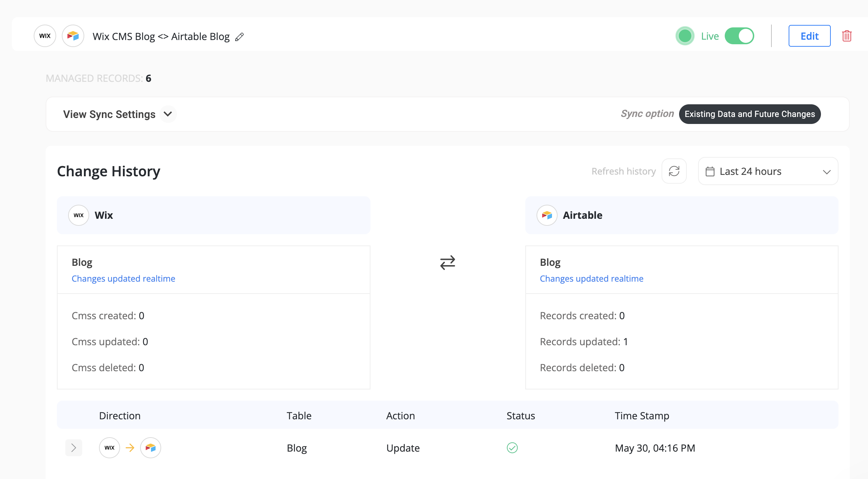Click the Edit button
The height and width of the screenshot is (479, 868).
[x=809, y=36]
